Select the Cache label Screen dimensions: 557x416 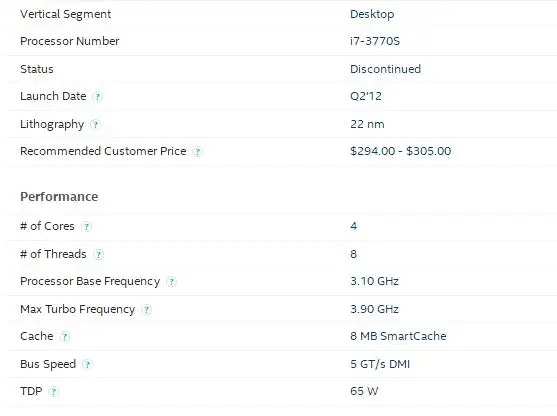(37, 336)
